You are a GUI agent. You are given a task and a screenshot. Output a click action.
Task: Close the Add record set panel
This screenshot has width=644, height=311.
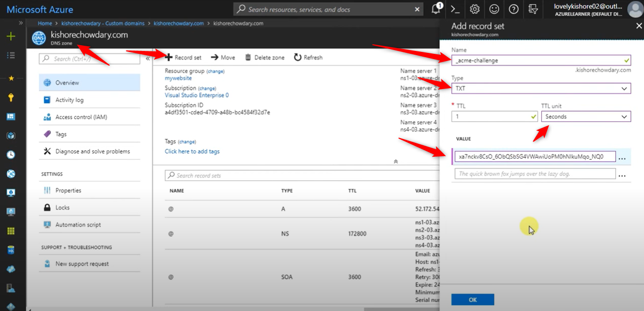tap(639, 26)
